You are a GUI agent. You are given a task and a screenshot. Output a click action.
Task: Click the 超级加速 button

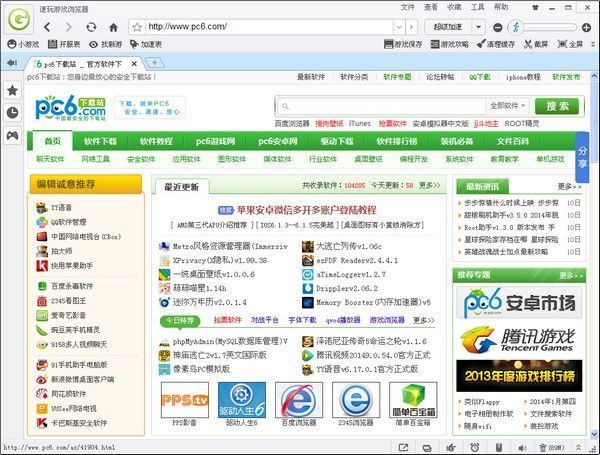(x=448, y=27)
